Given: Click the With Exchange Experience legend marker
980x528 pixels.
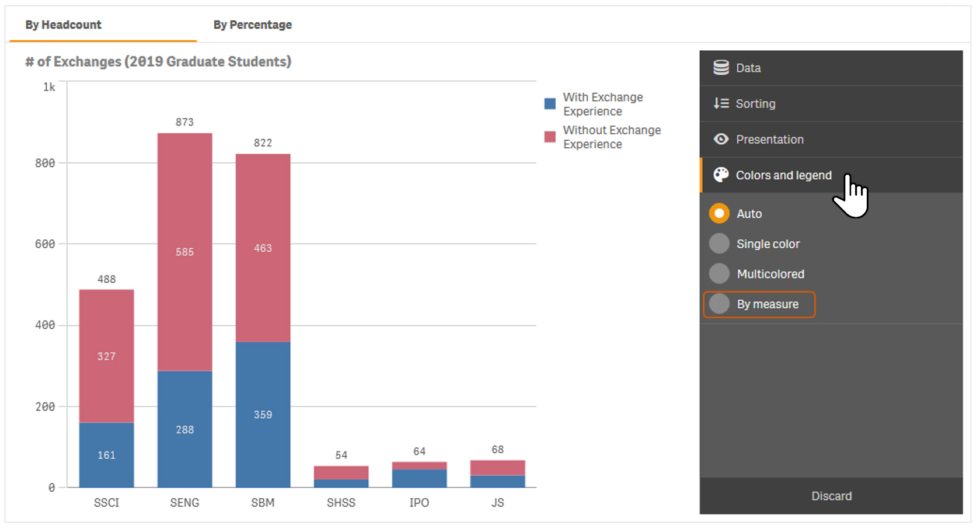Looking at the screenshot, I should (549, 103).
